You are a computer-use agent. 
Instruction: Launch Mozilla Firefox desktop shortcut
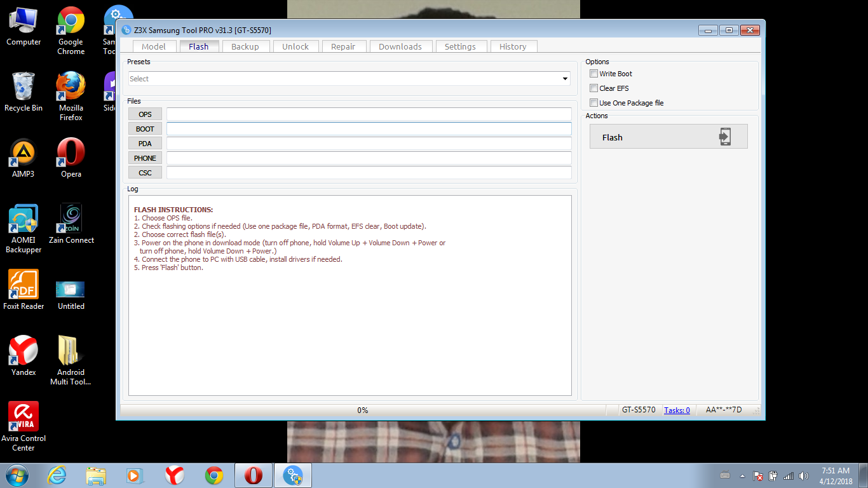tap(71, 97)
